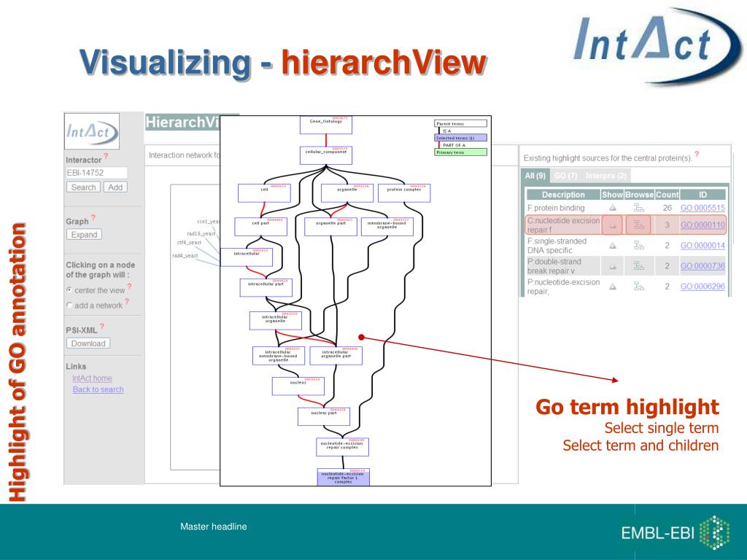Select the center the view radio option
Image resolution: width=747 pixels, height=560 pixels.
click(x=69, y=289)
